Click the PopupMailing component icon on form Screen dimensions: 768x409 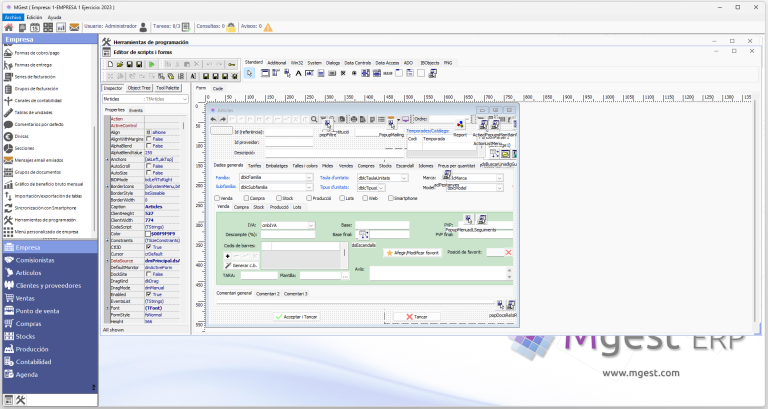click(x=391, y=125)
